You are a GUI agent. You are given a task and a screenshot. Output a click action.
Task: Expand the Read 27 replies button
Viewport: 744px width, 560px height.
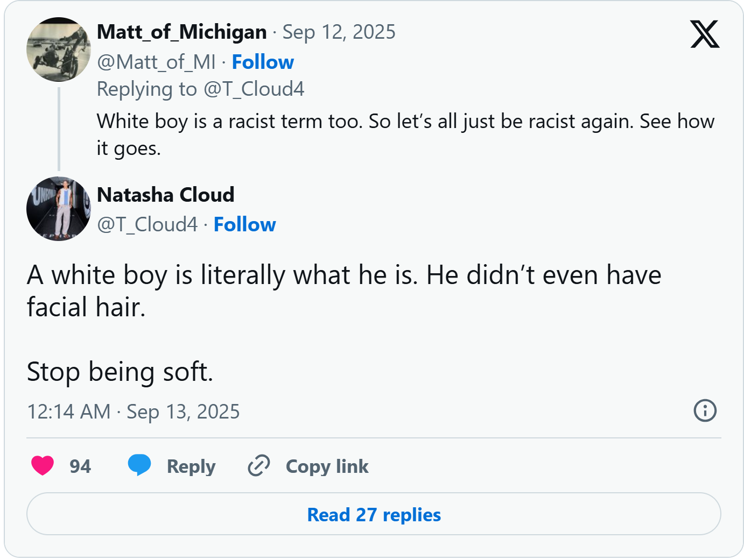(374, 514)
